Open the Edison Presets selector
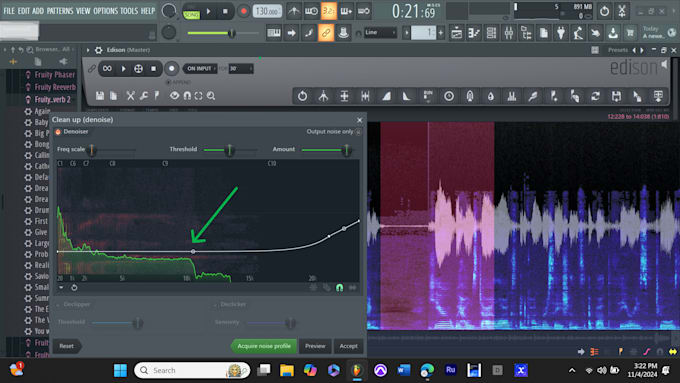This screenshot has height=383, width=680. tap(618, 50)
